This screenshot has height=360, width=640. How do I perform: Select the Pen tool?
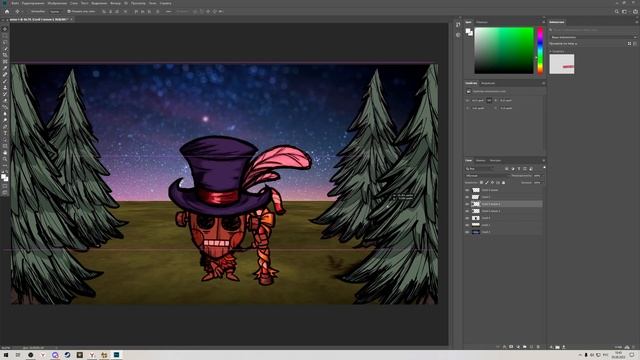[x=5, y=127]
